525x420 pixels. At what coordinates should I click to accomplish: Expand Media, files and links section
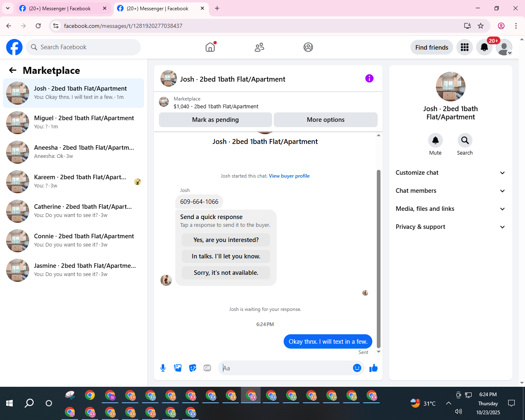pos(451,209)
